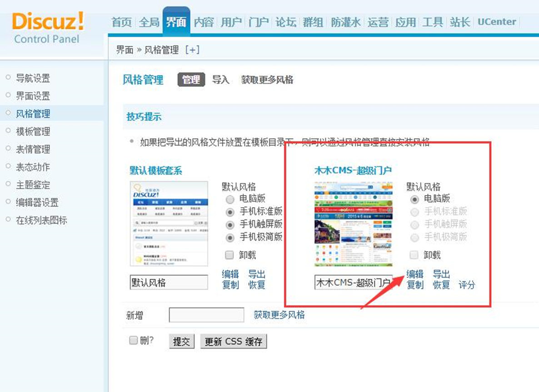Select the 防灌水 top menu
Screen dimensions: 539x392
[x=345, y=22]
